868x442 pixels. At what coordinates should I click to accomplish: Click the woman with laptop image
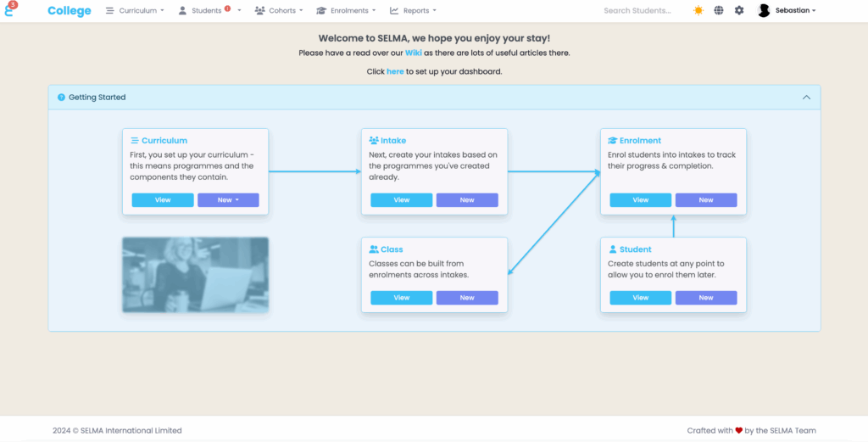coord(196,275)
